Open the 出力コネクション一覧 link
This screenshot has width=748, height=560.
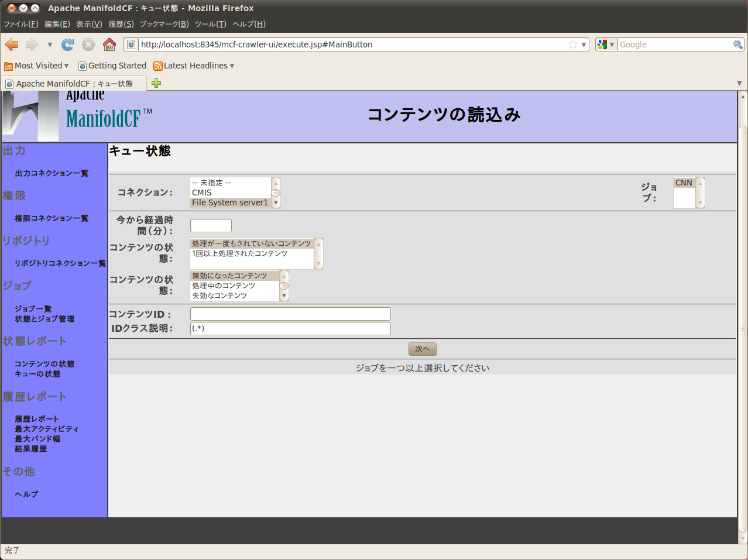52,173
